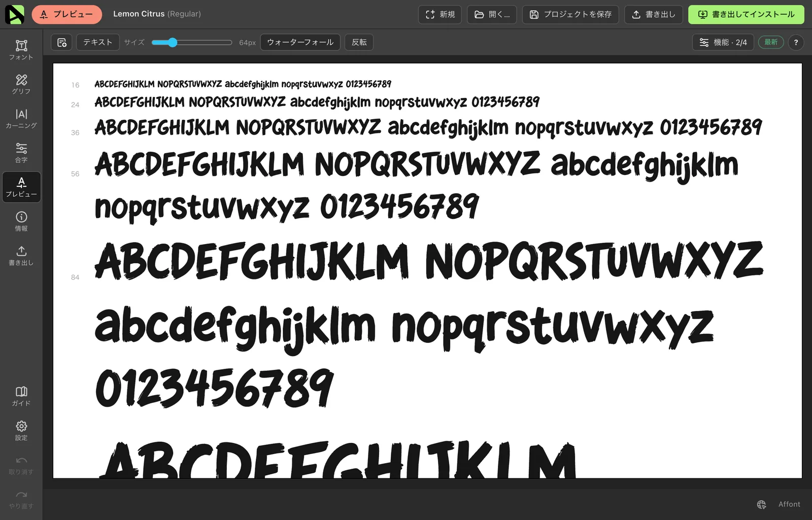
Task: Click やり直す redo
Action: (21, 499)
